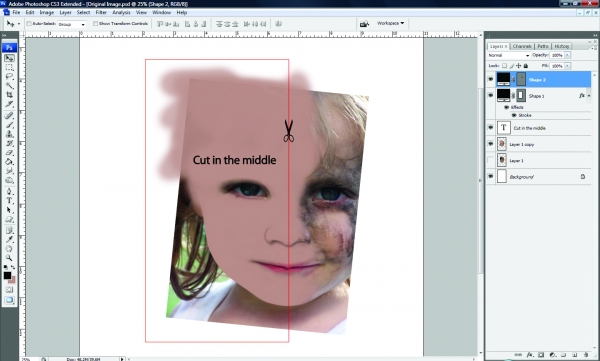Hide the Shape 1 layer
The width and height of the screenshot is (600, 361).
coord(491,96)
